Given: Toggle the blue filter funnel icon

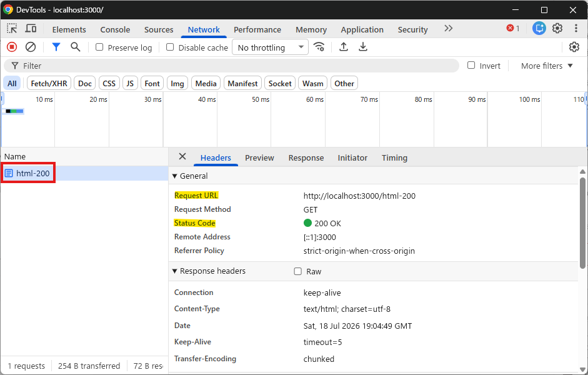Looking at the screenshot, I should point(56,47).
